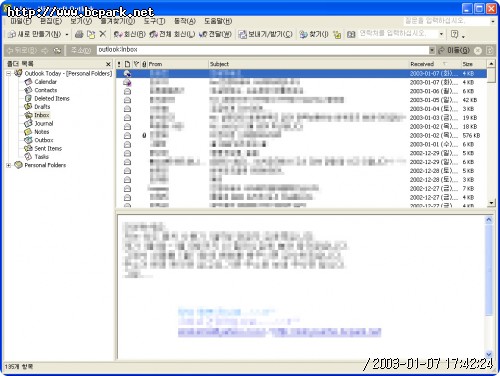Open the Calendar folder icon
Screen dimensions: 500x376
tap(28, 82)
